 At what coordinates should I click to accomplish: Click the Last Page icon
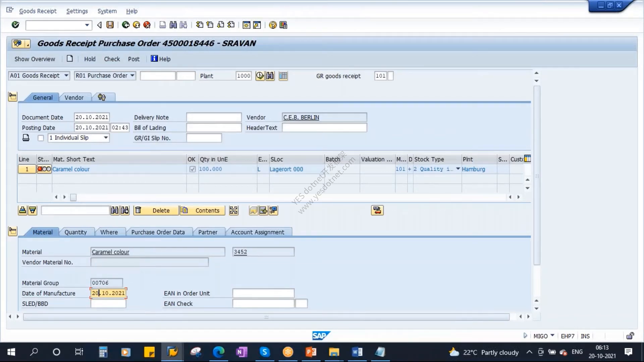[231, 25]
